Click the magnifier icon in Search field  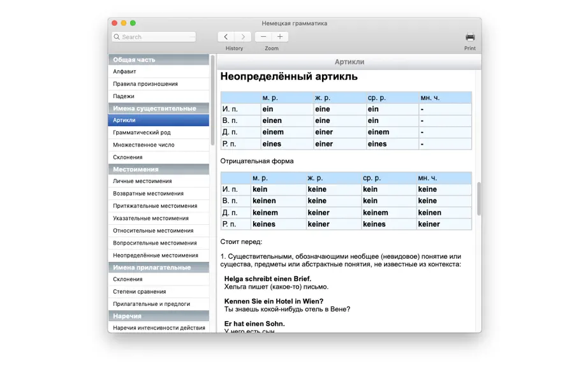[x=117, y=37]
